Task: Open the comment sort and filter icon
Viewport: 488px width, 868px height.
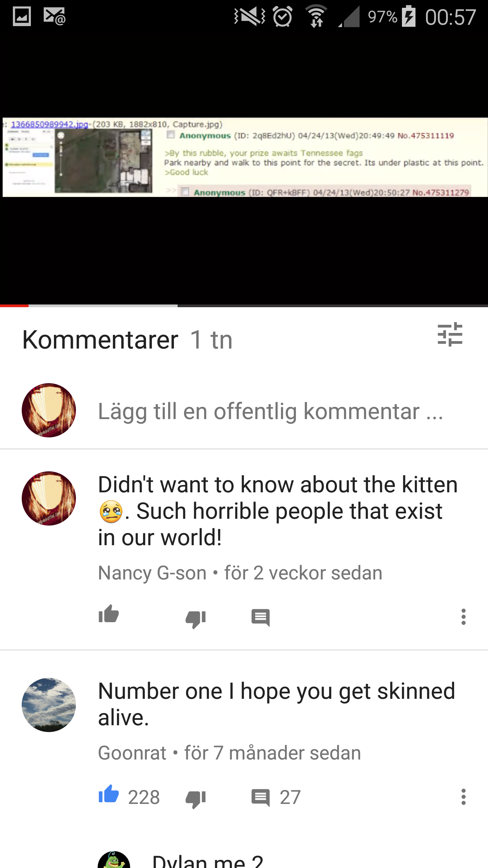Action: coord(450,334)
